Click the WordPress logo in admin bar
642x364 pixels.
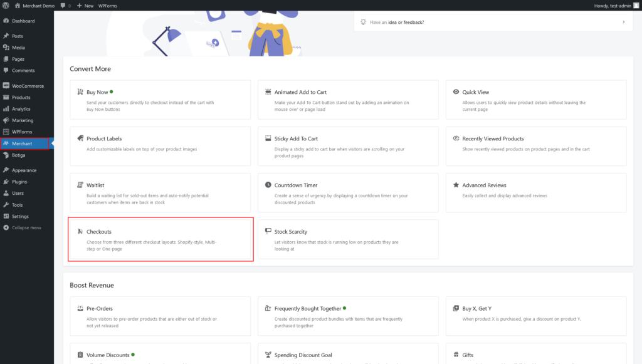6,5
